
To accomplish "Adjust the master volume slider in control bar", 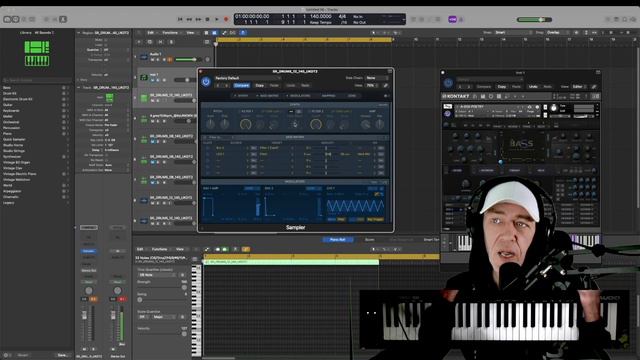I will click(x=534, y=19).
